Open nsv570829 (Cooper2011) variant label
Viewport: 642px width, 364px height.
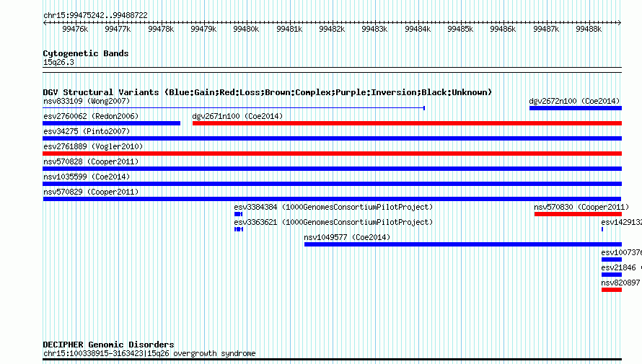pos(91,192)
